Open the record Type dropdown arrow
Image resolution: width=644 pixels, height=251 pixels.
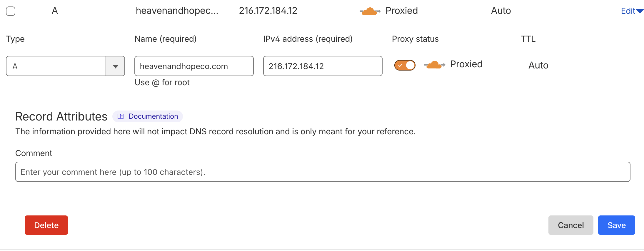(115, 66)
